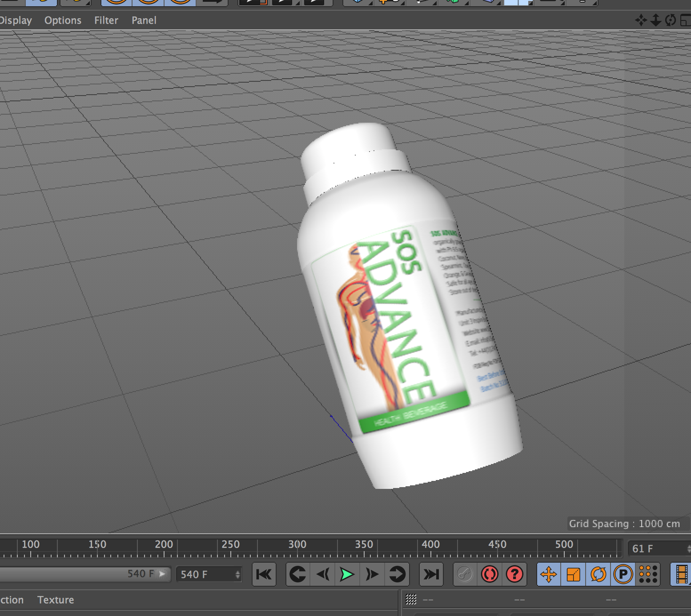Toggle the red autokeying button

pos(490,574)
